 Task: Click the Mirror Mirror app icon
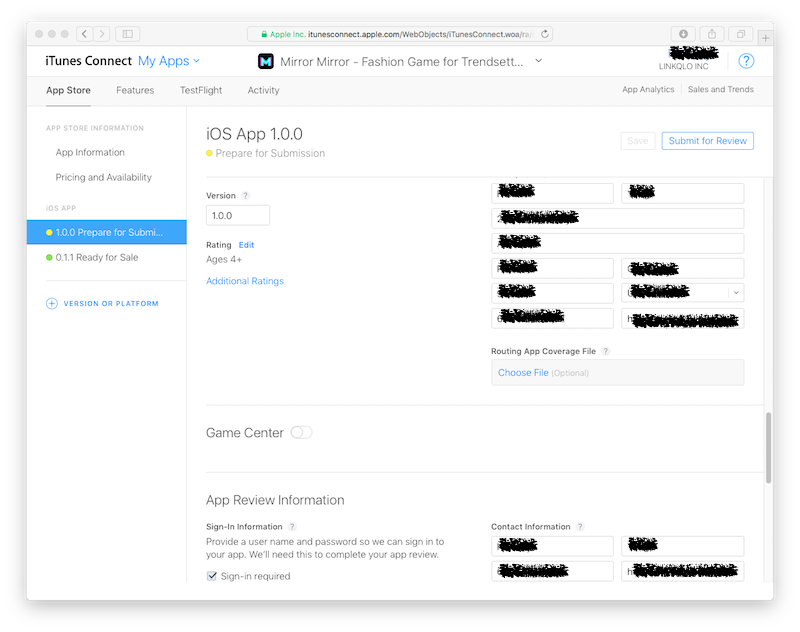[x=266, y=61]
